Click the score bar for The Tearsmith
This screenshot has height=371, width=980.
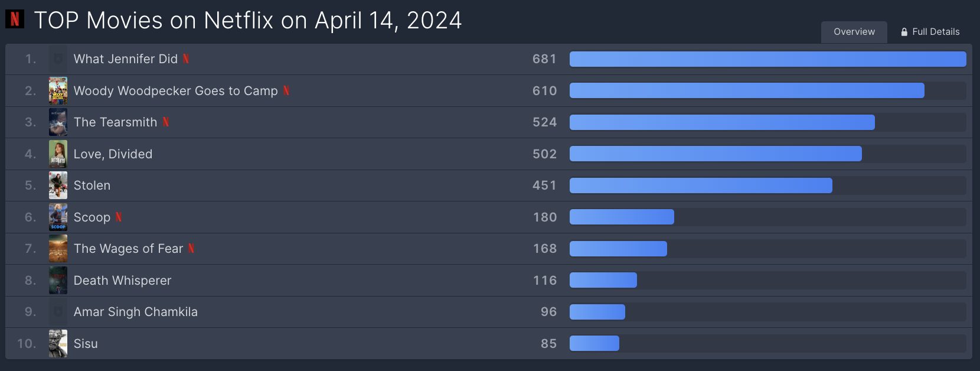click(722, 122)
